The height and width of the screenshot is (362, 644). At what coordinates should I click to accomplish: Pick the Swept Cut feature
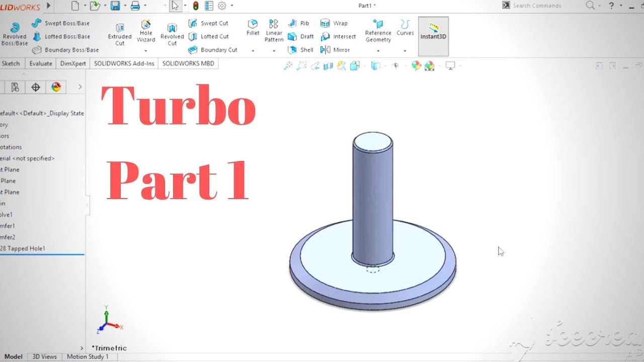pos(208,23)
